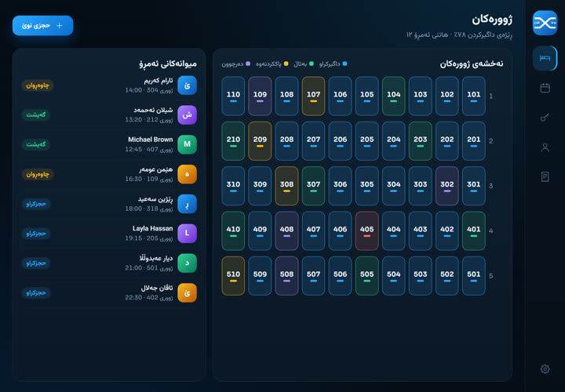Click the purple دەرچوون legend dot
This screenshot has height=392, width=565.
248,64
